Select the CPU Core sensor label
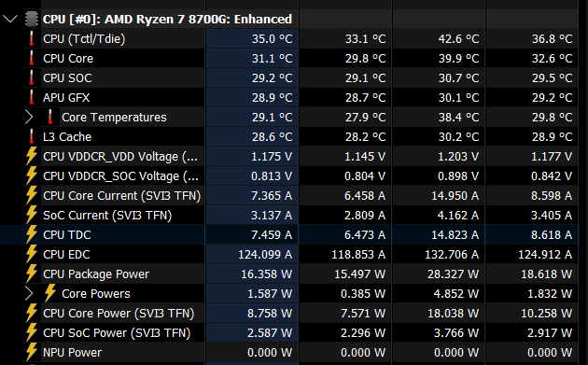Screen dimensions: 588x365 click(68, 59)
